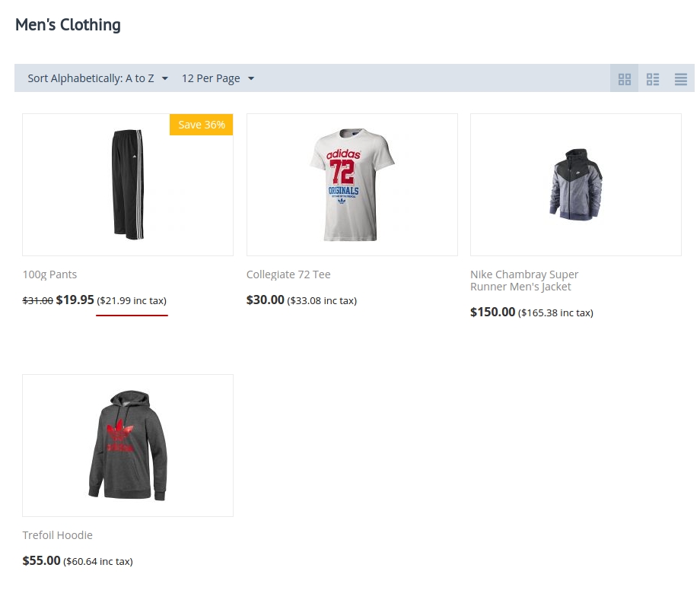
Task: Click the Men's Clothing page heading
Action: point(68,25)
